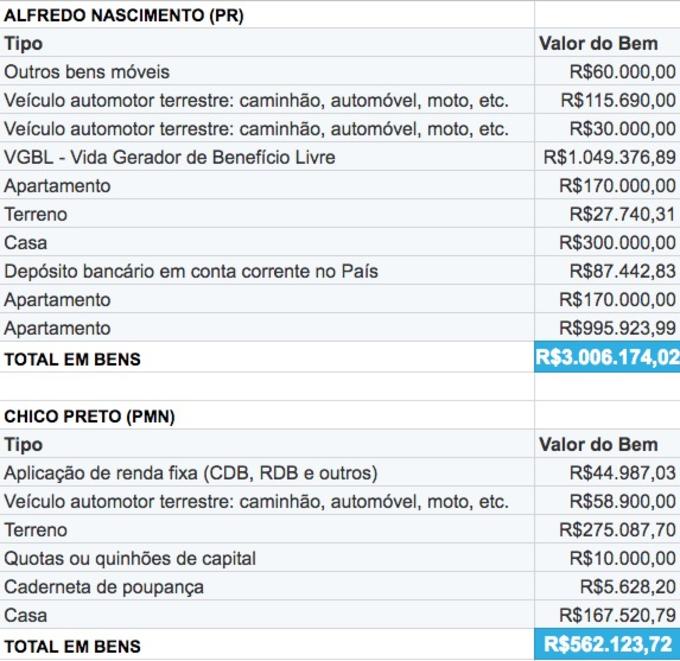Select the R$1.049.376,89 value cell
This screenshot has height=661, width=680.
click(609, 157)
